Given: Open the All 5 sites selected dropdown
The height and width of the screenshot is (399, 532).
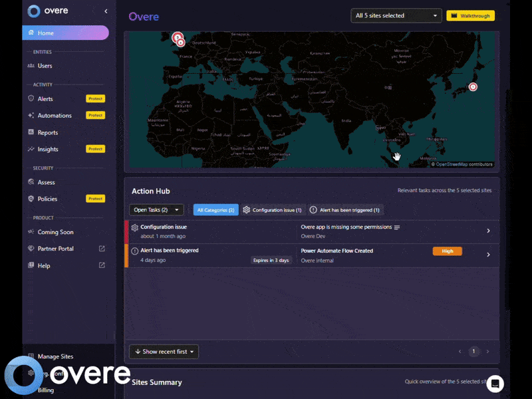Looking at the screenshot, I should click(x=396, y=15).
